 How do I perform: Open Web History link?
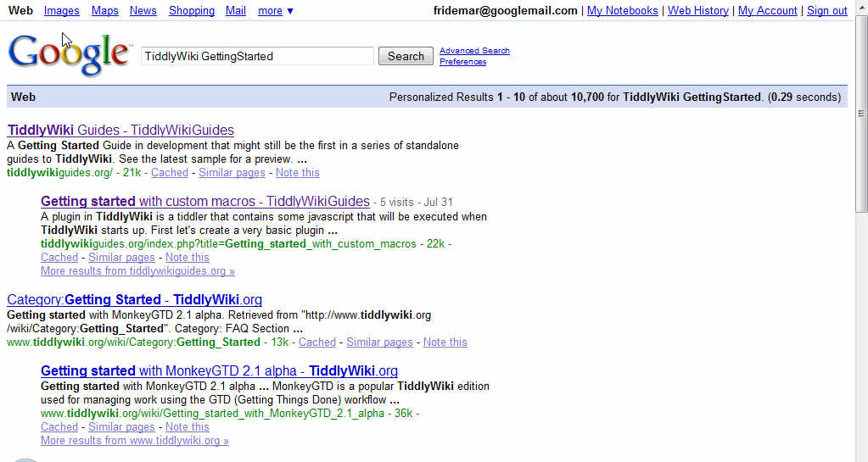tap(697, 11)
